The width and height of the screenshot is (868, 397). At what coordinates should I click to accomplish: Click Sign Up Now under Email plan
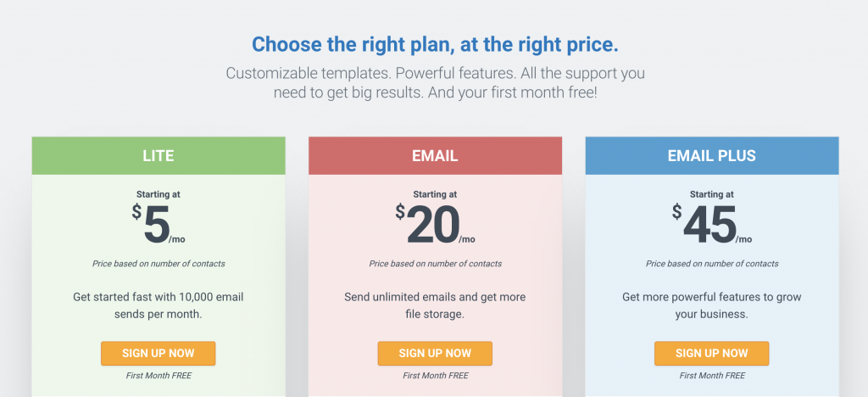coord(435,353)
